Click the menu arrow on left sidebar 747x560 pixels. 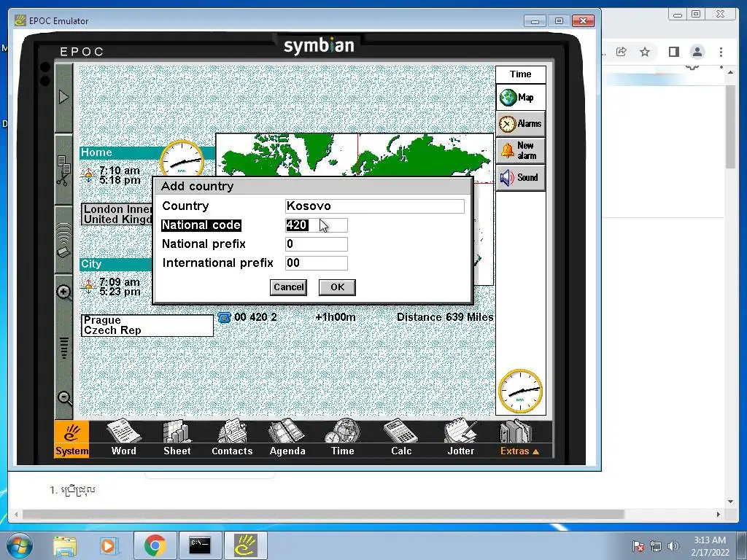64,98
